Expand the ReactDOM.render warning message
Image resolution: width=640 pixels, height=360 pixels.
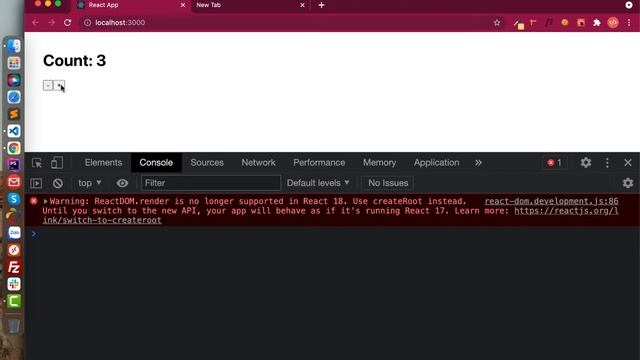tap(45, 201)
